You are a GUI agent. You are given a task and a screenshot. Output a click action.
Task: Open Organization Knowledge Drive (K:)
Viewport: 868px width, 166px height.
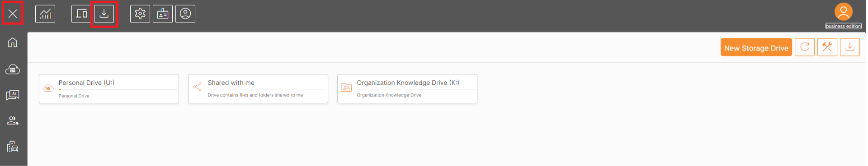pos(407,89)
